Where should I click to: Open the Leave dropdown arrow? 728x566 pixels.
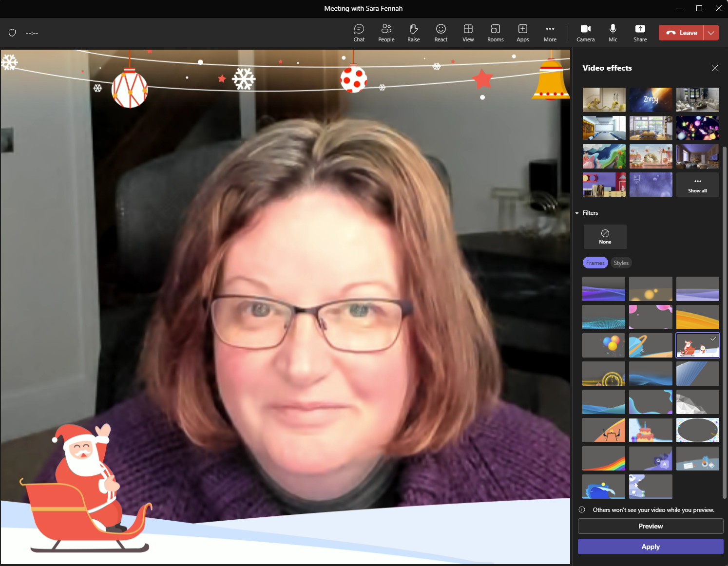point(711,33)
